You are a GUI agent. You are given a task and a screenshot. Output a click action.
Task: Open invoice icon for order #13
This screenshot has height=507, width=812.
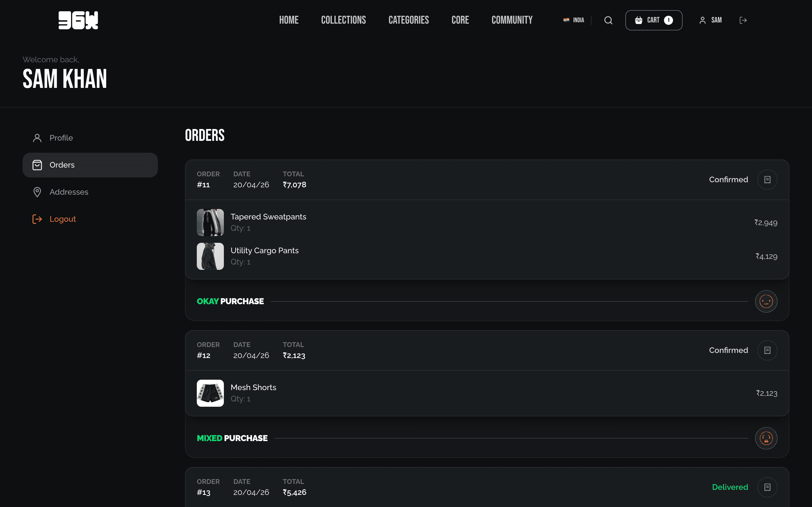coord(767,487)
